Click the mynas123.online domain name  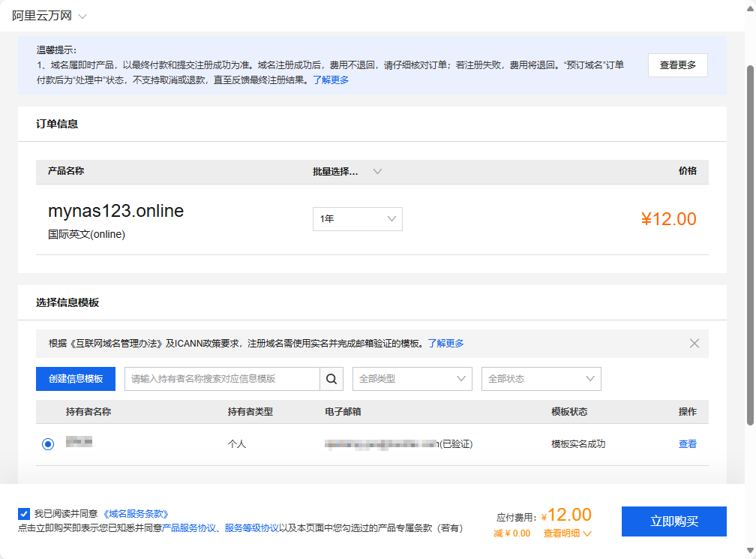click(x=115, y=211)
